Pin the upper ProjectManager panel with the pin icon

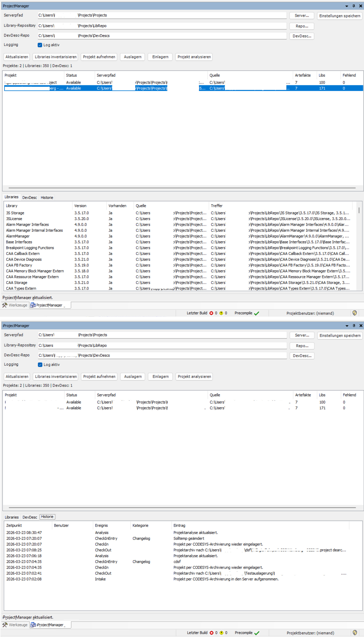point(354,6)
